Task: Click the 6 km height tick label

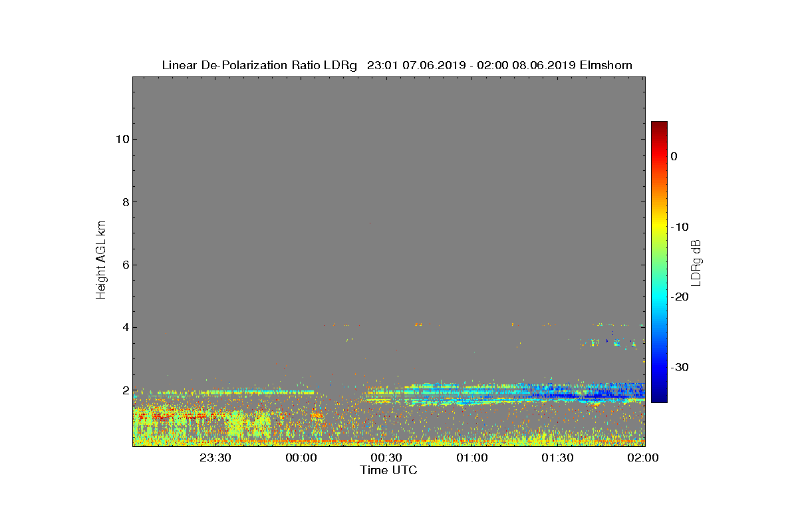Action: coord(124,265)
